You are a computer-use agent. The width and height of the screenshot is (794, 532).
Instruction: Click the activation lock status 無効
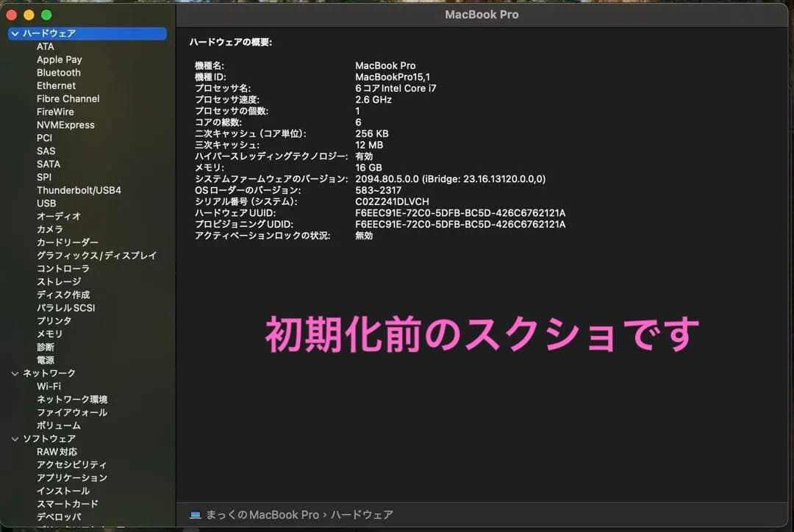pyautogui.click(x=364, y=235)
